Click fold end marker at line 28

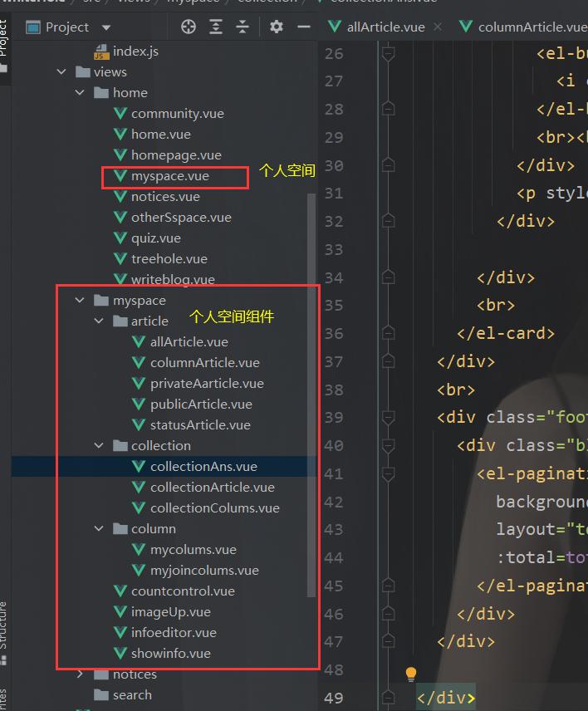(x=388, y=110)
